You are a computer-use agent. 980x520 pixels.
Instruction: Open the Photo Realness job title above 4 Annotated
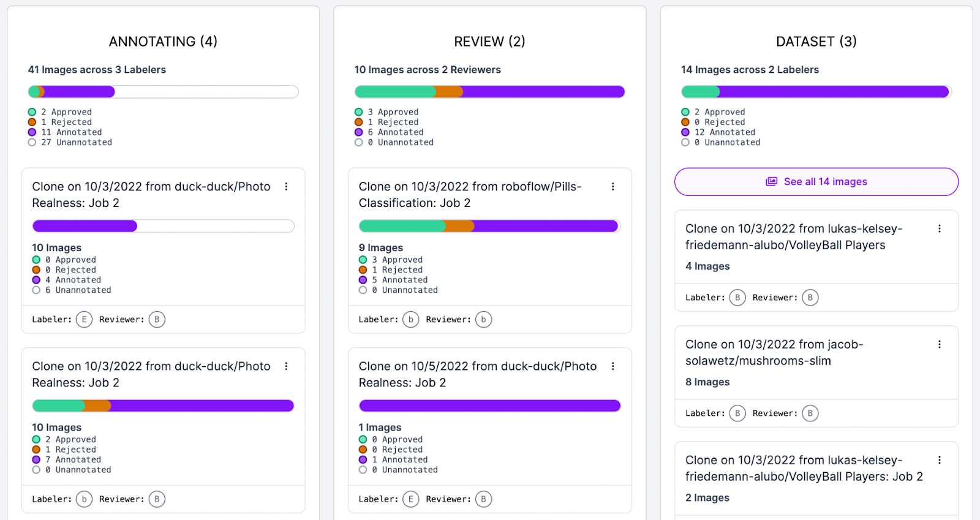click(151, 195)
